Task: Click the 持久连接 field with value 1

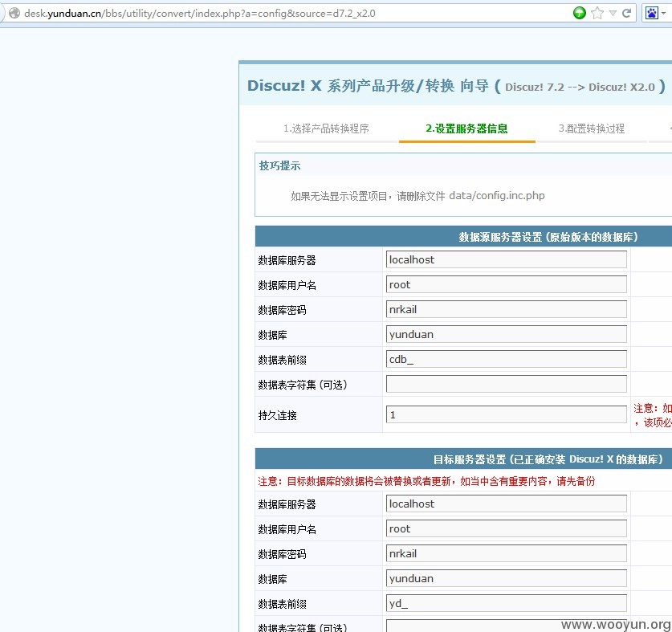Action: click(x=506, y=414)
